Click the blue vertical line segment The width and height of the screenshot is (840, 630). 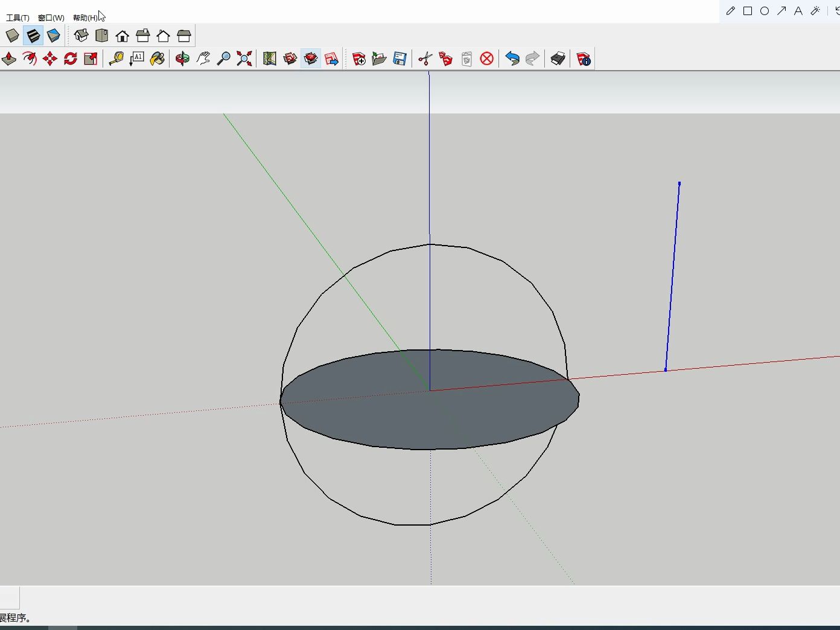[x=672, y=276]
